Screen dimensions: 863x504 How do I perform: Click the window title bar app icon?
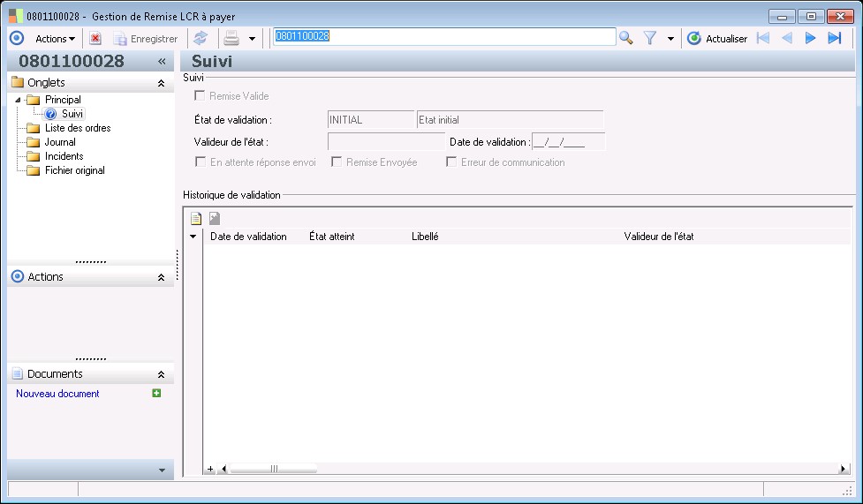pyautogui.click(x=16, y=16)
